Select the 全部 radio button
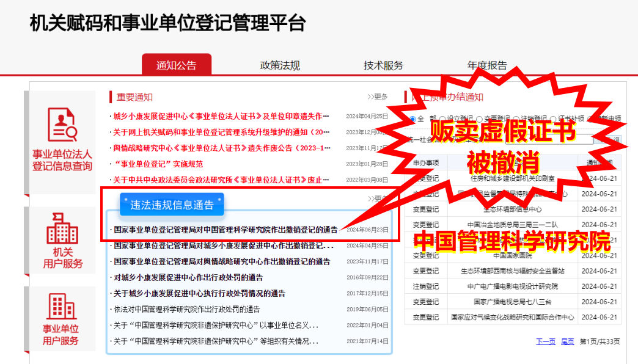The width and height of the screenshot is (638, 364). coord(413,118)
